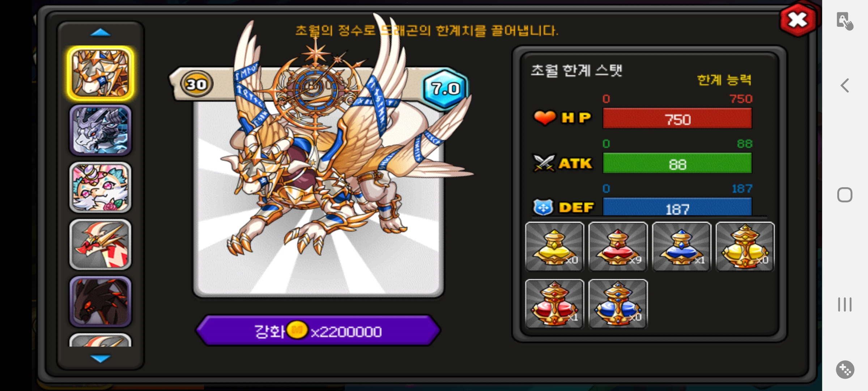Tap Android back navigation arrow
Image resolution: width=868 pixels, height=391 pixels.
[845, 86]
